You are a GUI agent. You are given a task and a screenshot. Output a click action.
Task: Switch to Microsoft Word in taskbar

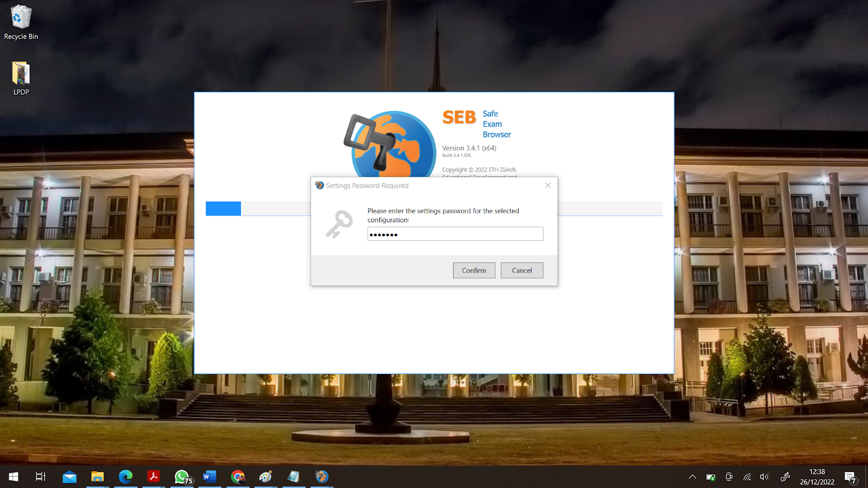pos(209,477)
